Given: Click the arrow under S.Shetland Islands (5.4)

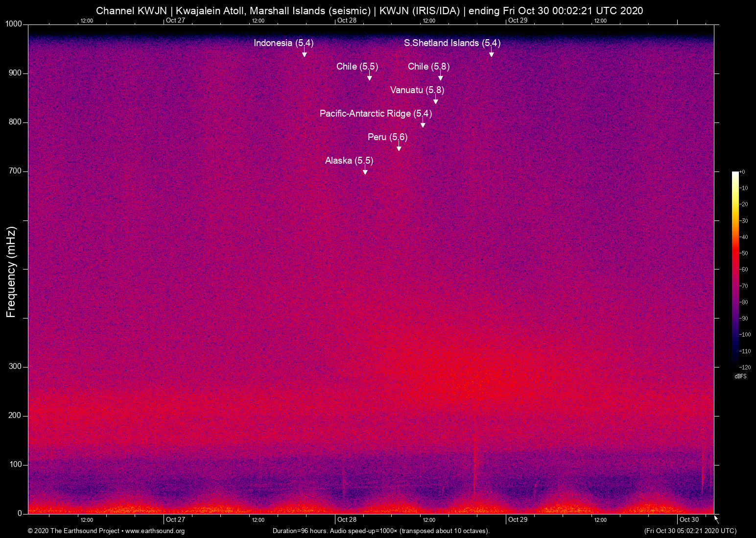Looking at the screenshot, I should (x=491, y=53).
